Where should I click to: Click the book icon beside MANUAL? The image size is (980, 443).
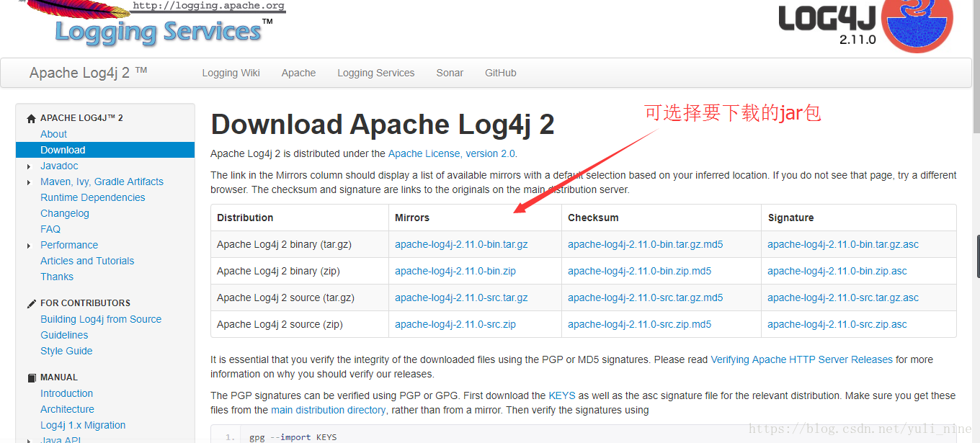pos(31,377)
